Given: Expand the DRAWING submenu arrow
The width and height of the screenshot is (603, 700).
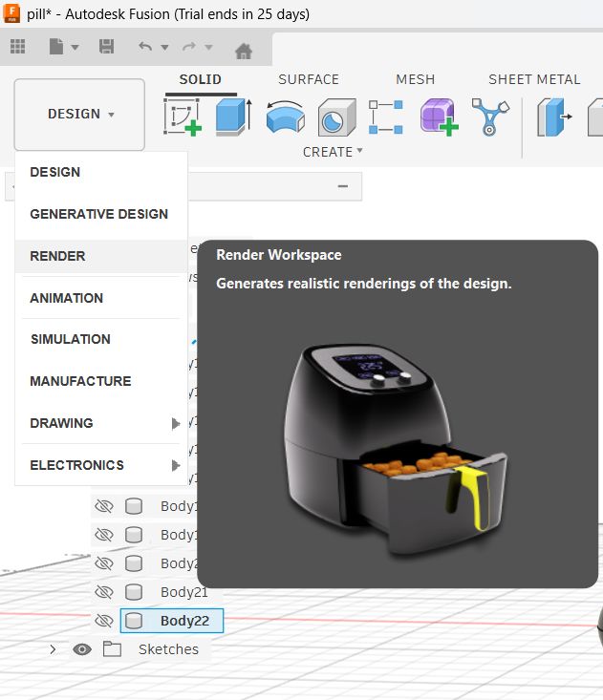Looking at the screenshot, I should click(176, 423).
